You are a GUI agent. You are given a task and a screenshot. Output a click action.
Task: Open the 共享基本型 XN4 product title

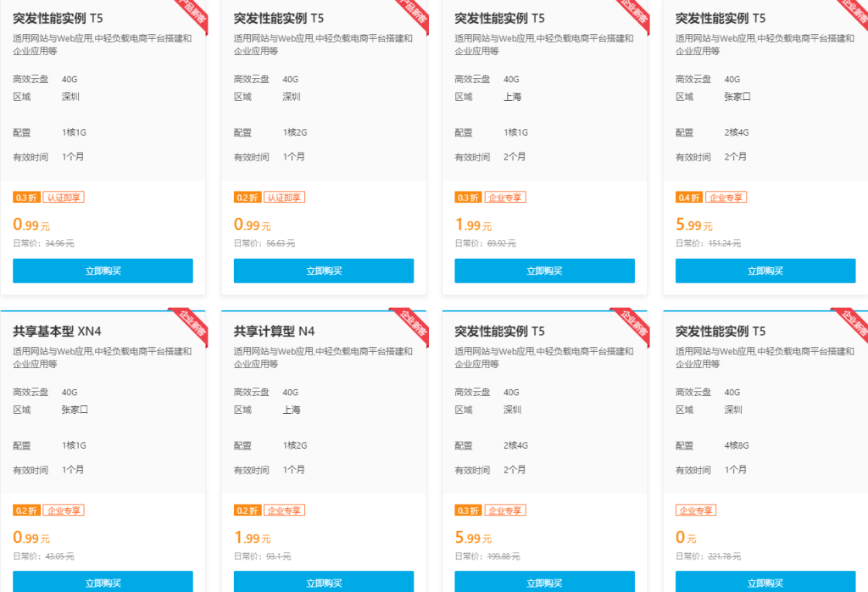pos(57,331)
